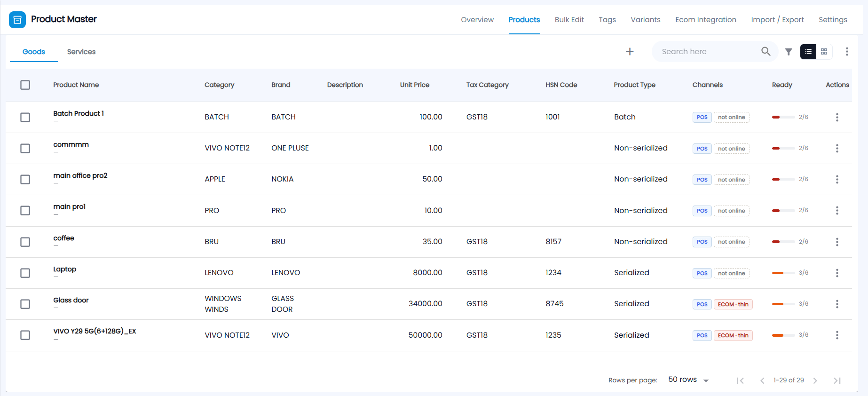Select the commmm row checkbox

[x=25, y=148]
